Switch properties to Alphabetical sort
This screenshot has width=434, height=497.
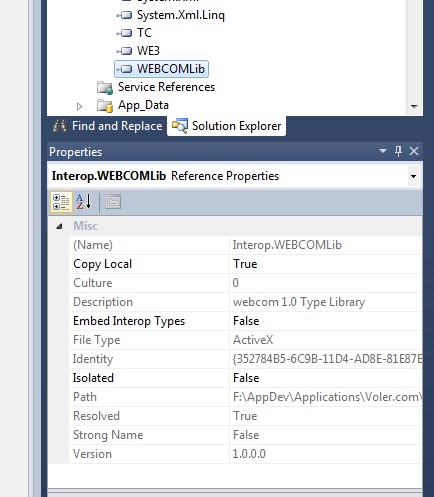(x=84, y=202)
